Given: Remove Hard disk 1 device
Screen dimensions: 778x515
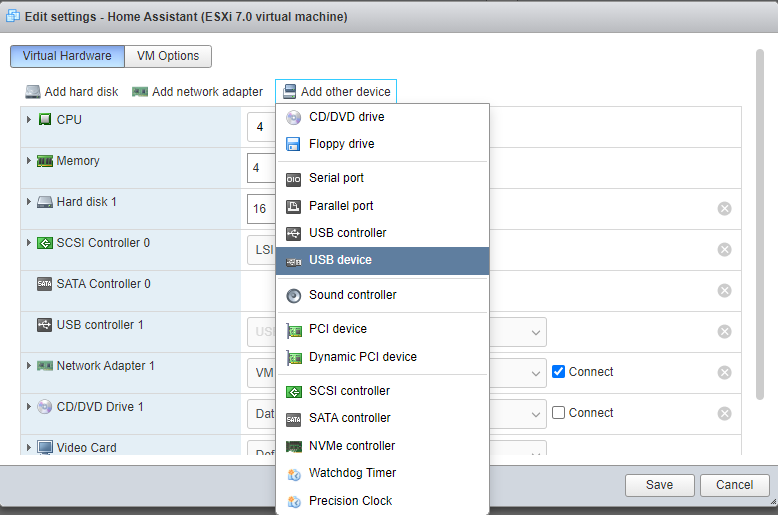Looking at the screenshot, I should coord(724,209).
